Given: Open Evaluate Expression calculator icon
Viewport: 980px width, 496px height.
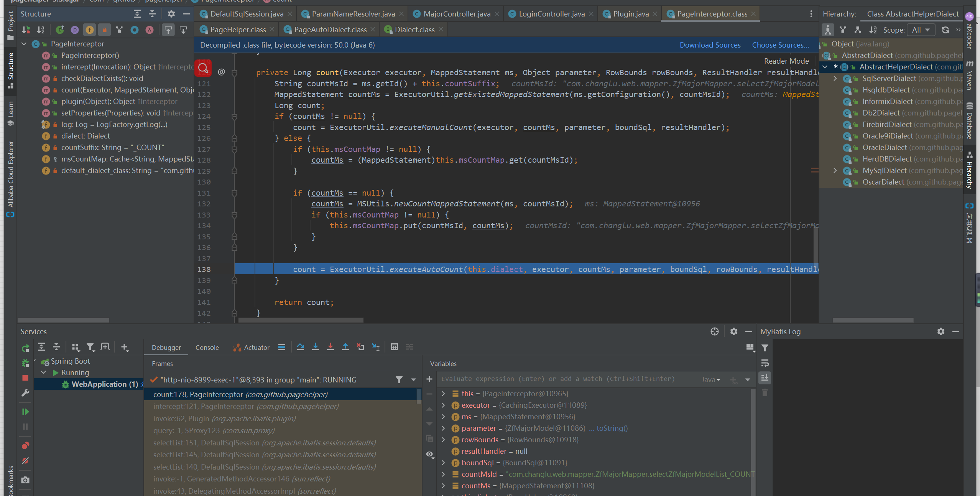Looking at the screenshot, I should pos(394,347).
